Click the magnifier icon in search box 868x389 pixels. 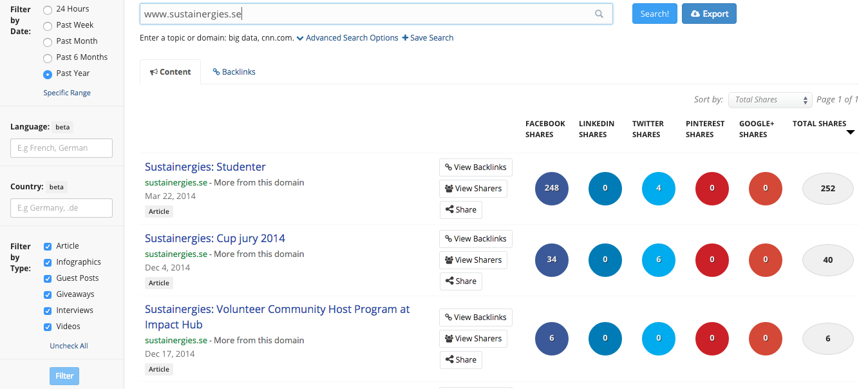click(x=599, y=14)
